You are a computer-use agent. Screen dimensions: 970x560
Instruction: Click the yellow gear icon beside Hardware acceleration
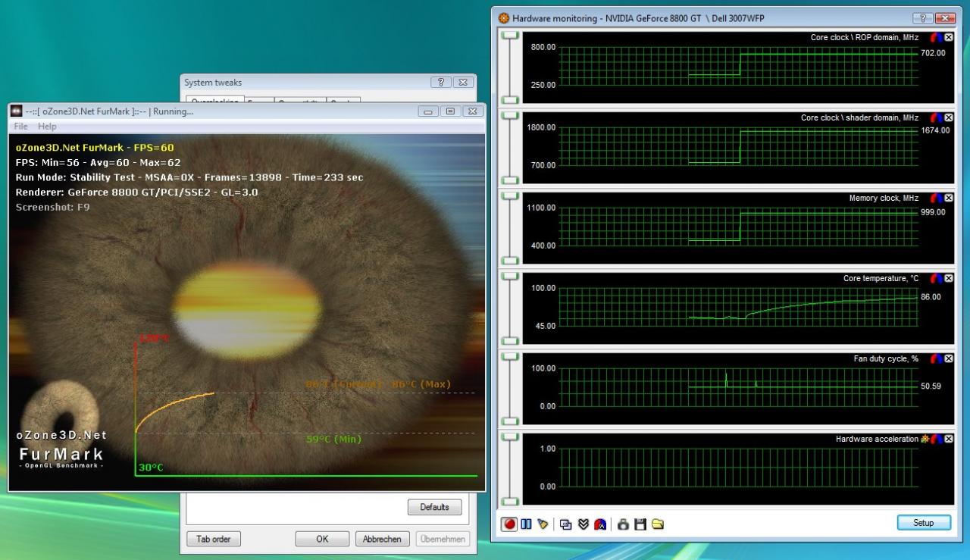pyautogui.click(x=925, y=439)
